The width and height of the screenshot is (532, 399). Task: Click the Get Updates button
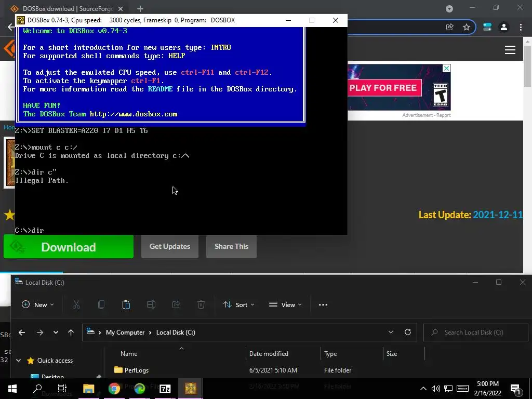tap(170, 247)
